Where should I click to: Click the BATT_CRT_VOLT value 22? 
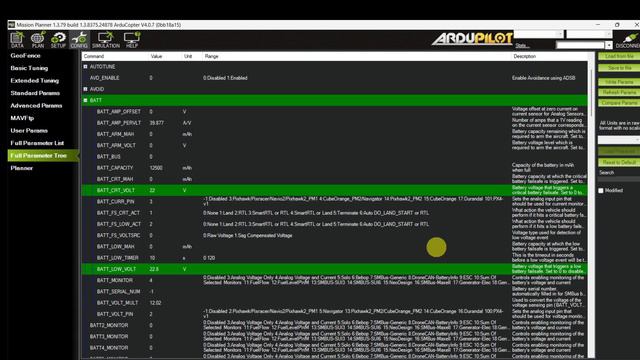[x=152, y=190]
